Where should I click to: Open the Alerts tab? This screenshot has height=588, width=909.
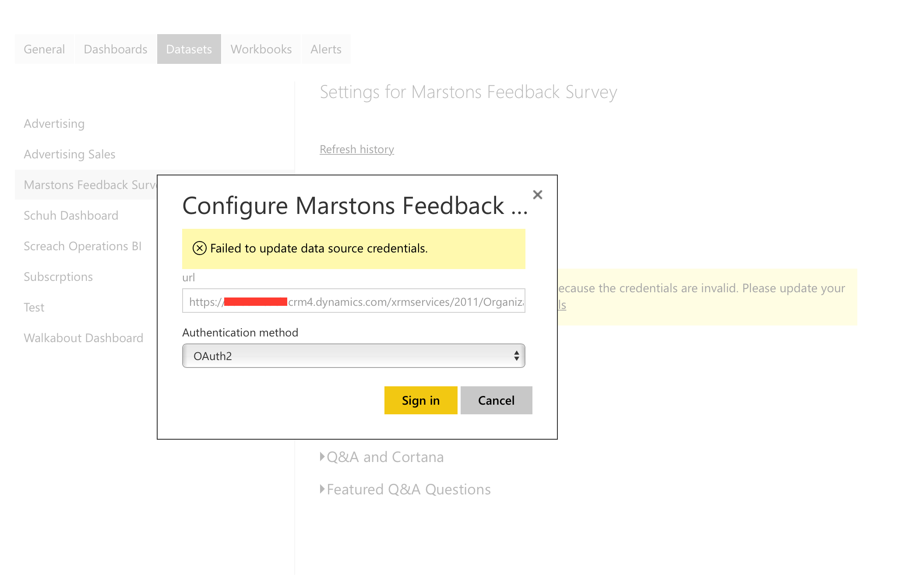326,49
